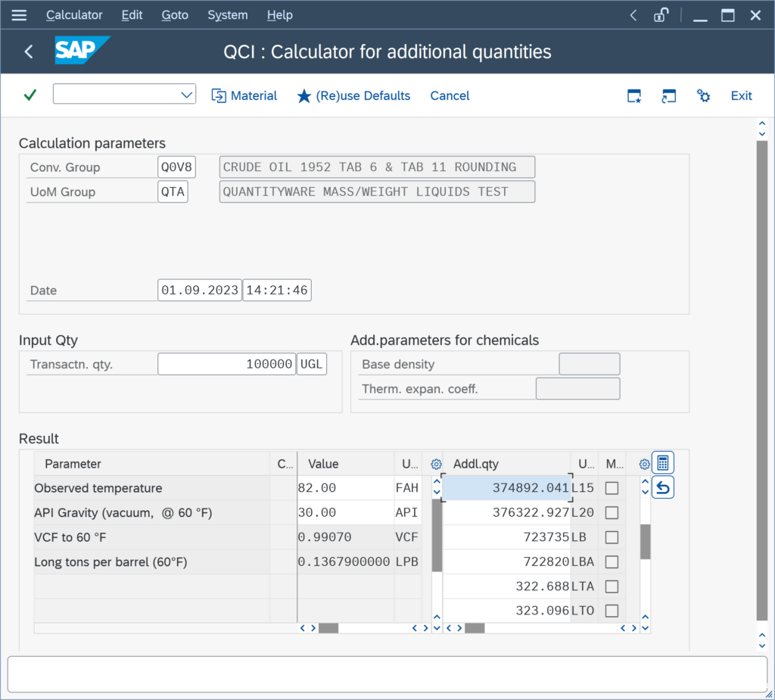Open parameter table settings gear icon
This screenshot has width=775, height=700.
(x=436, y=464)
